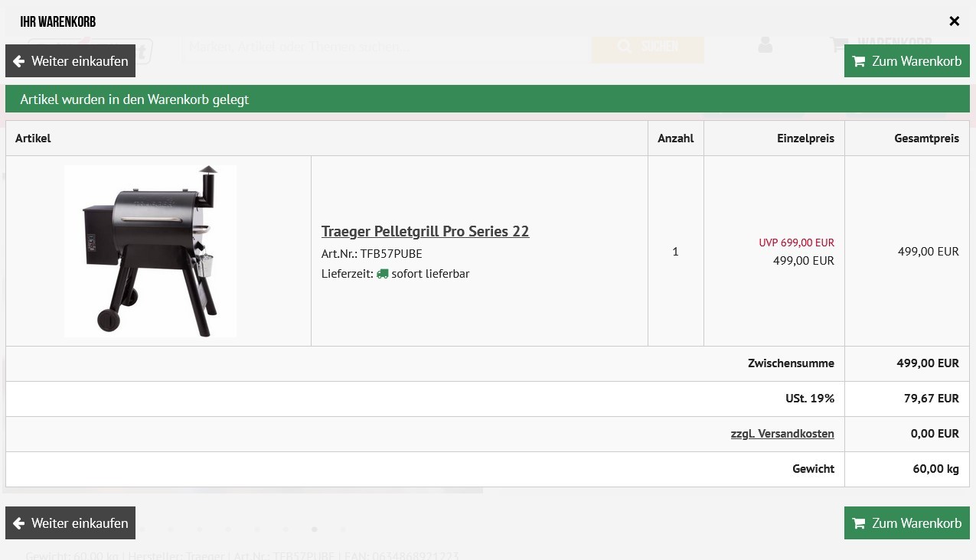Click the Anzahl column header
This screenshot has width=976, height=560.
click(676, 138)
